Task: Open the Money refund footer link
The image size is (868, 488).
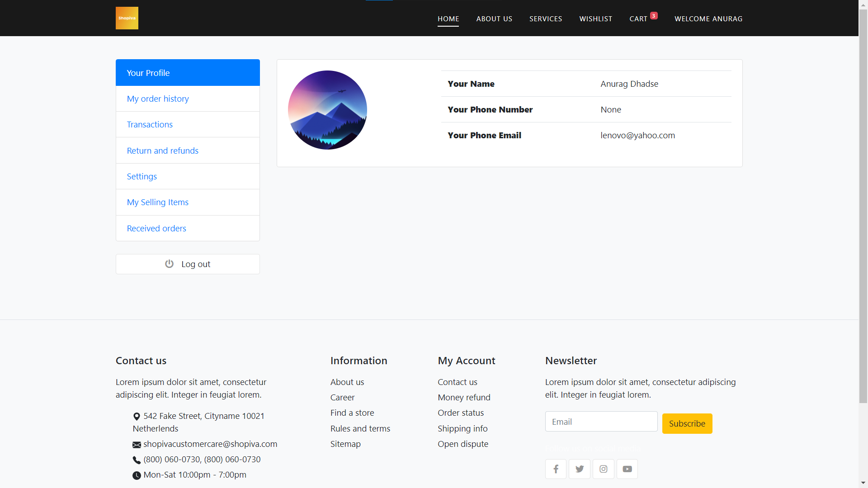Action: point(464,397)
